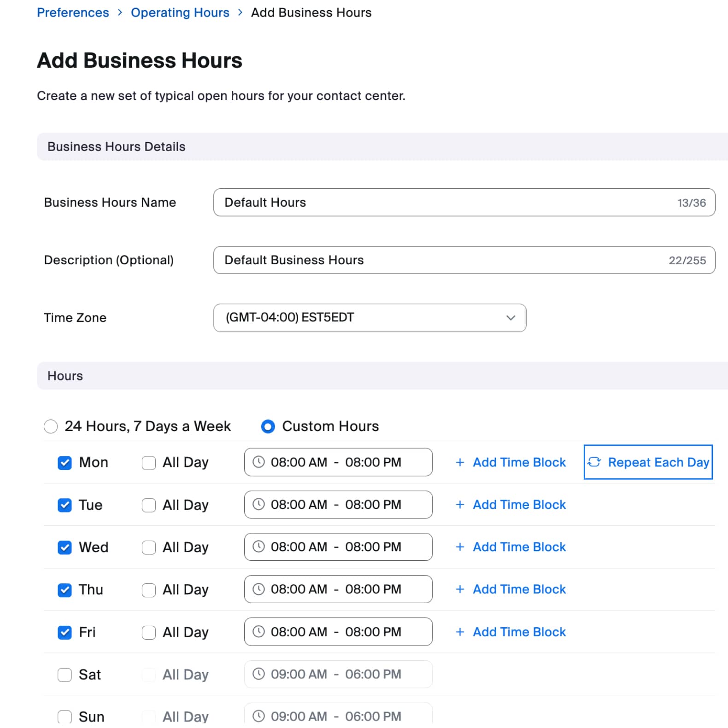Viewport: 728px width, 728px height.
Task: Go to Preferences in the breadcrumb
Action: point(73,12)
